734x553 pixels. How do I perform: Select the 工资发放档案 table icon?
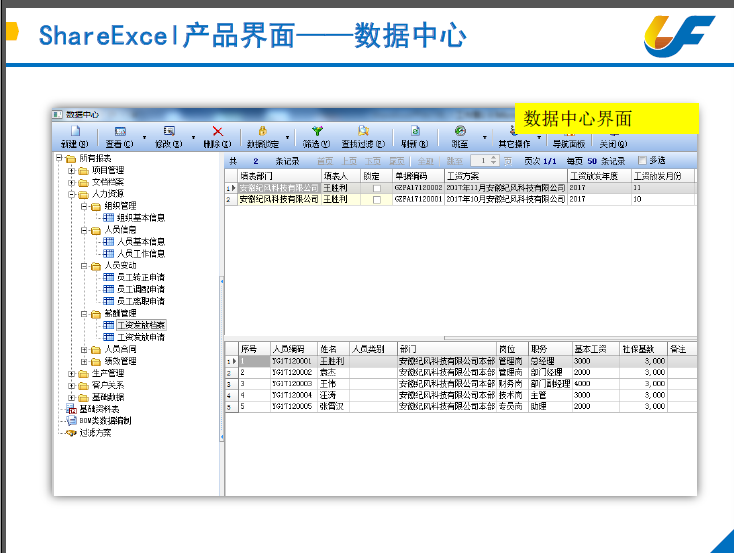[108, 325]
